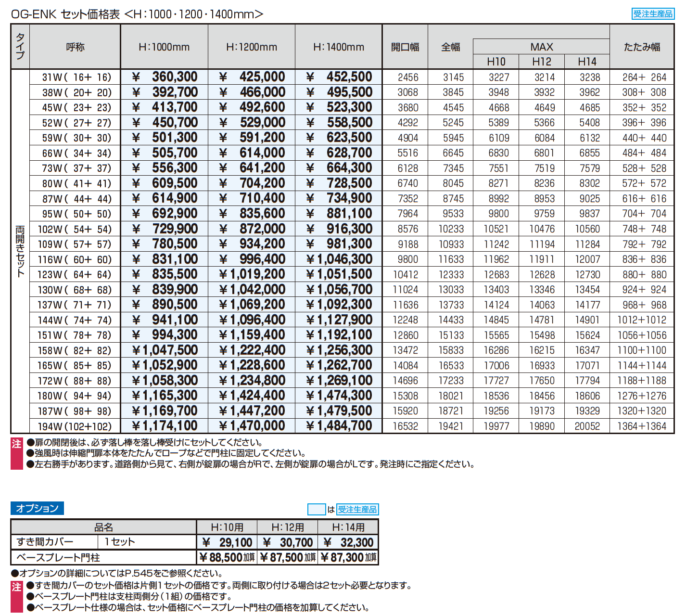
Task: Select the "H:1200mm" column header
Action: pos(252,47)
